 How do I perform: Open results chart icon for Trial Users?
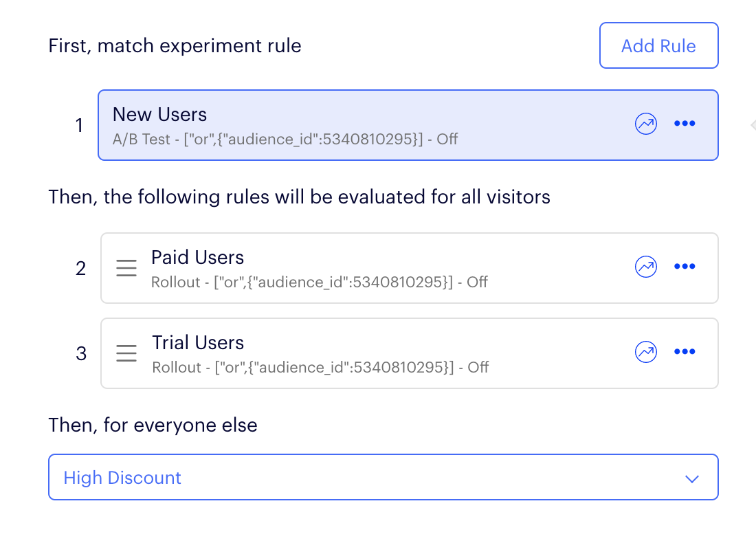tap(645, 352)
